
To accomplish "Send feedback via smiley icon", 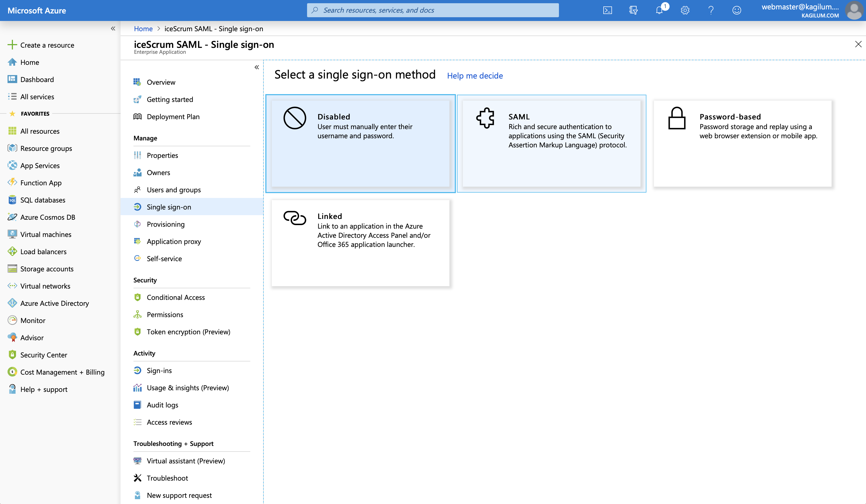I will [737, 10].
